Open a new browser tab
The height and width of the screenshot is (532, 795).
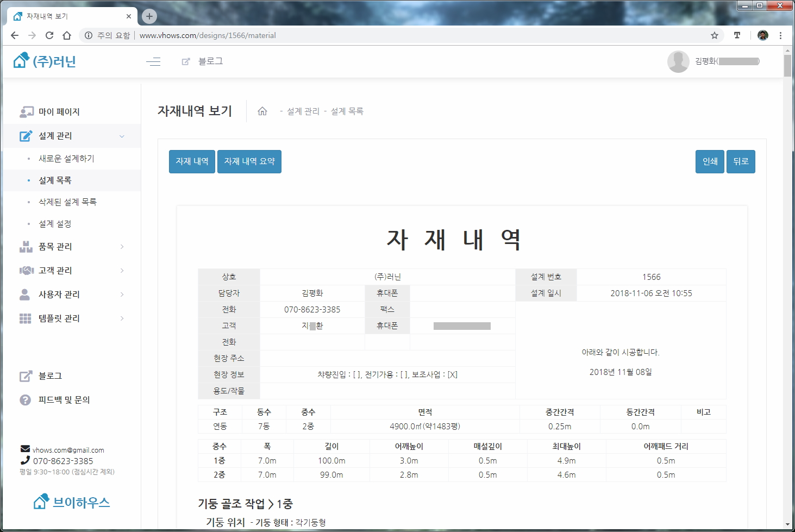click(149, 16)
